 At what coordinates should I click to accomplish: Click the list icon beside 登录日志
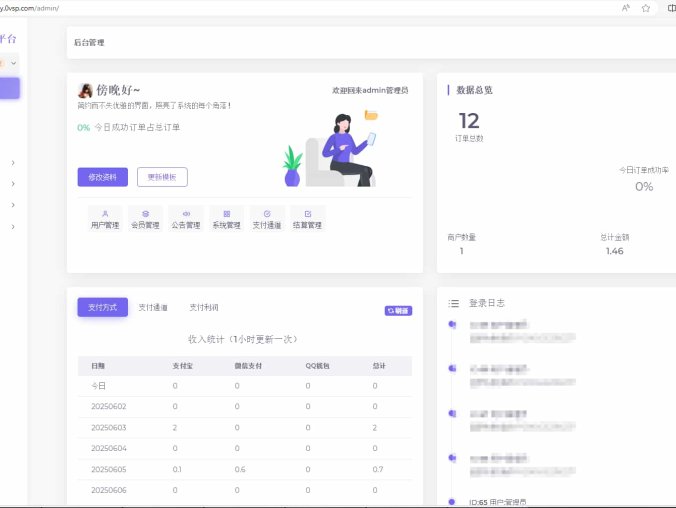tap(454, 304)
